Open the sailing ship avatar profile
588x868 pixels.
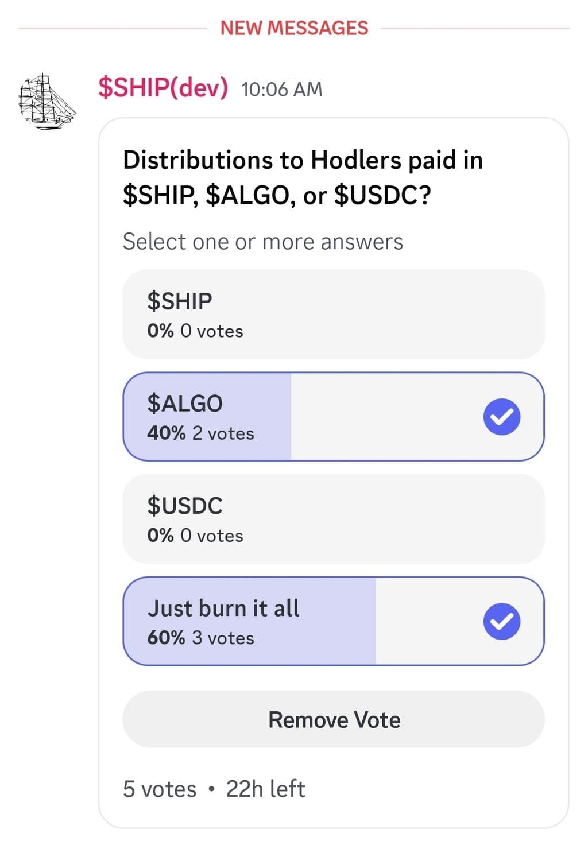click(47, 101)
